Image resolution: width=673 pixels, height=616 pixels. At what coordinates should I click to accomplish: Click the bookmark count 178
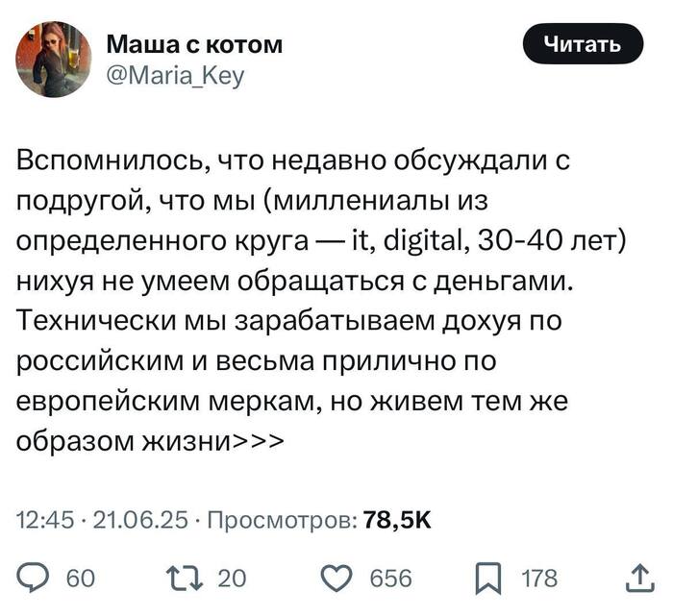(538, 579)
